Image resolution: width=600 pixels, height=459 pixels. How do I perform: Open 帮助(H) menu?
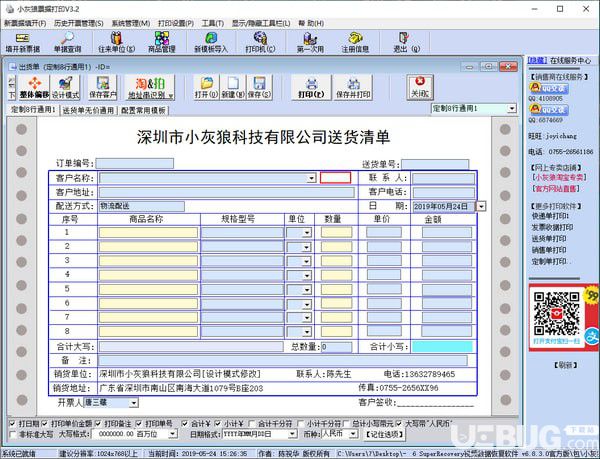[x=311, y=23]
